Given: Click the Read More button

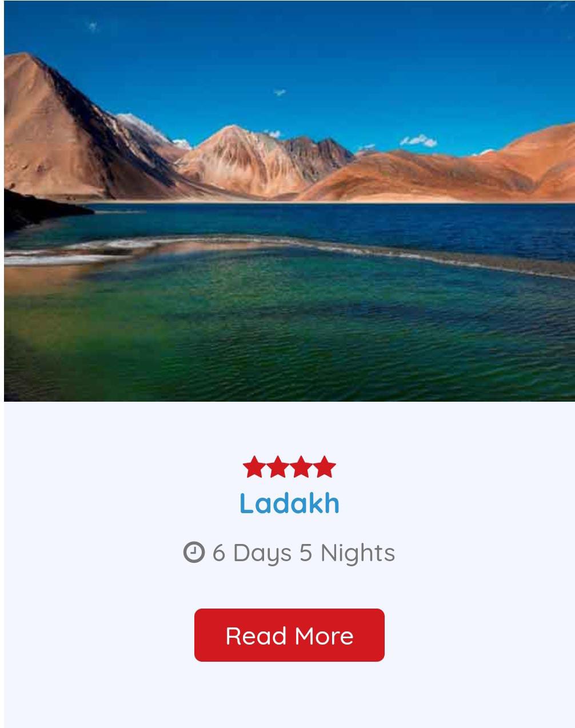Looking at the screenshot, I should coord(289,635).
